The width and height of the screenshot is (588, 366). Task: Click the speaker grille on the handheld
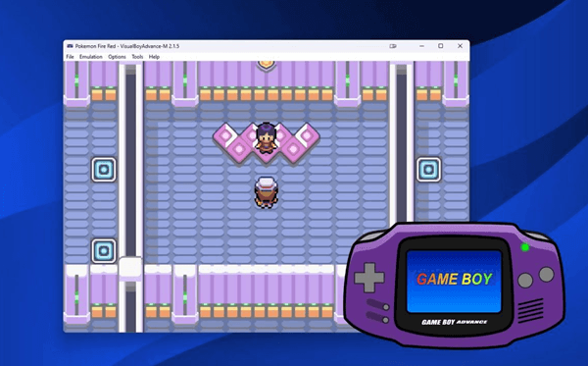(530, 310)
